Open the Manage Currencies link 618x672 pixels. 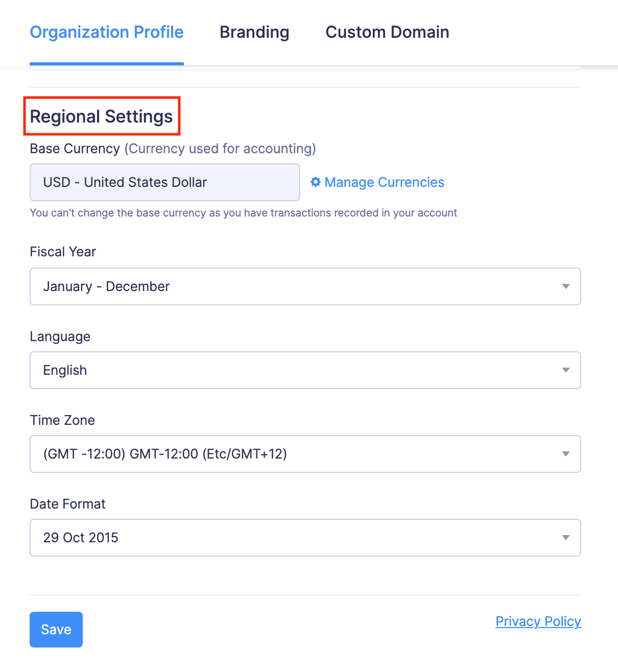pyautogui.click(x=384, y=182)
